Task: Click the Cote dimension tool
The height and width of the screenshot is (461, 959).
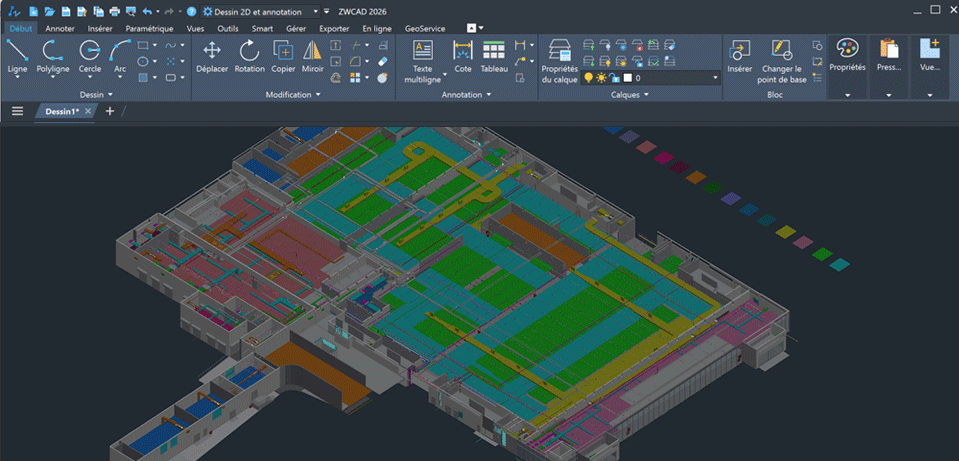Action: [x=463, y=56]
